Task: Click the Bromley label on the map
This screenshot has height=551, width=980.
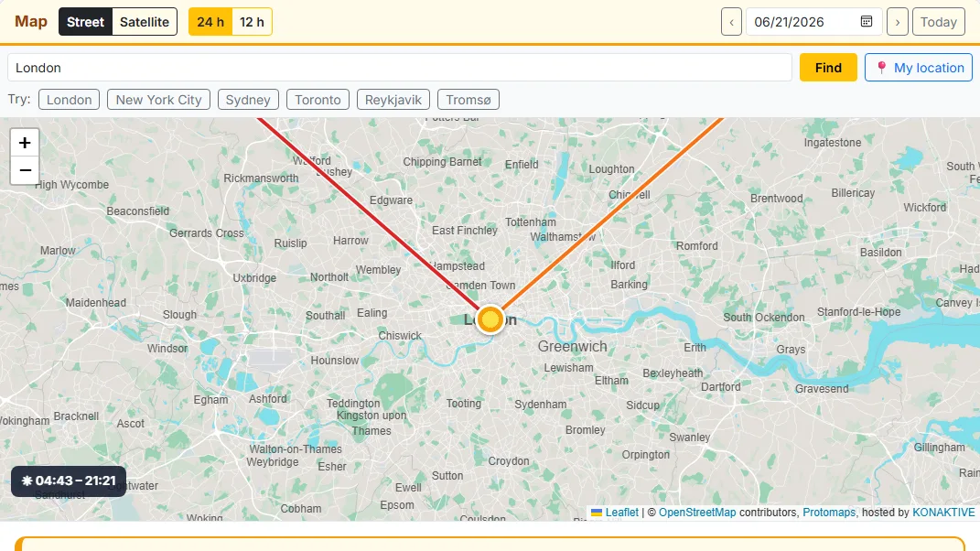Action: coord(585,429)
